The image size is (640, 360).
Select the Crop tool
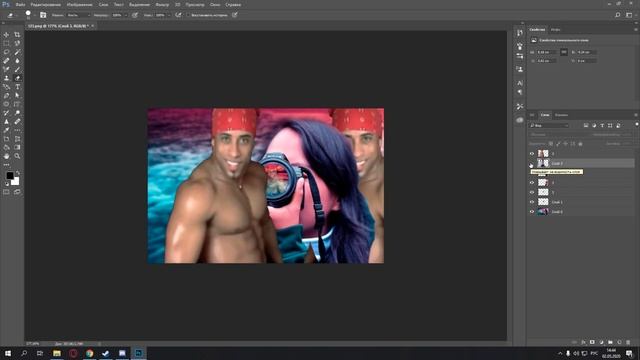click(17, 35)
